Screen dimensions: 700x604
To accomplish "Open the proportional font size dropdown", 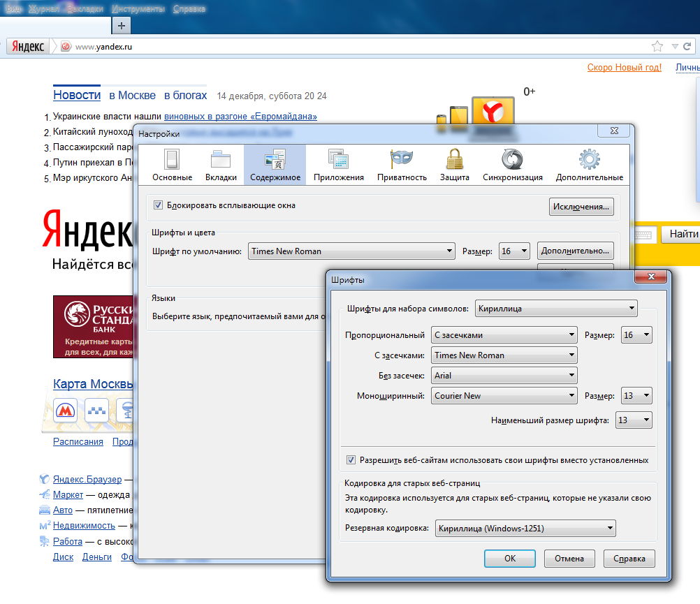I will tap(636, 335).
